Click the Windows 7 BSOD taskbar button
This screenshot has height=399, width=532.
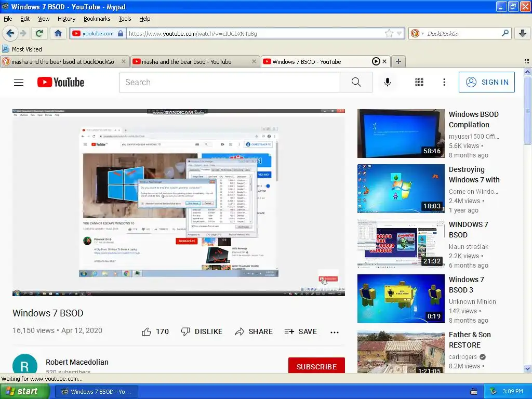tap(97, 392)
